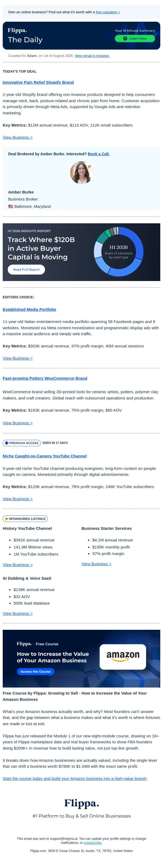View Business under Business Starter Services
The width and height of the screenshot is (163, 868).
click(96, 564)
